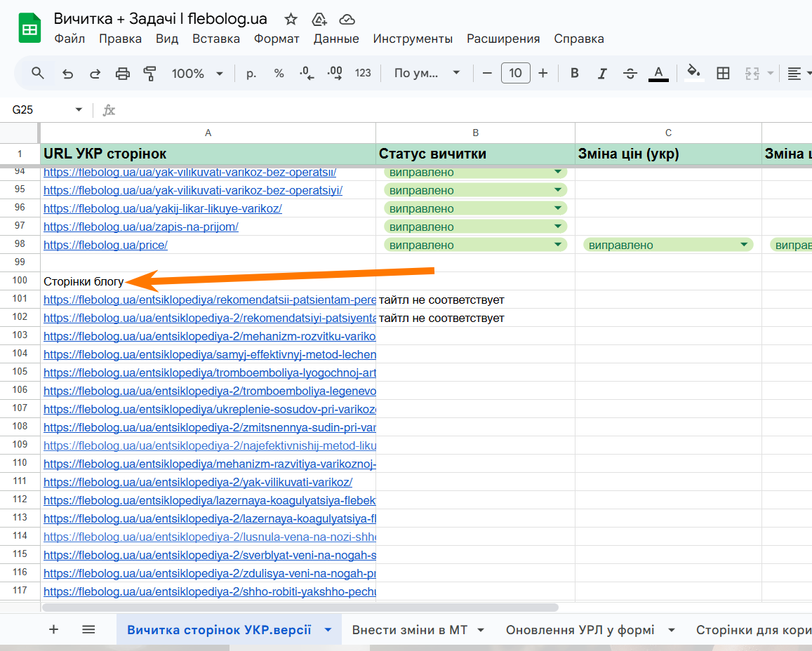This screenshot has height=651, width=812.
Task: Open the zoom 100% dropdown
Action: [197, 74]
